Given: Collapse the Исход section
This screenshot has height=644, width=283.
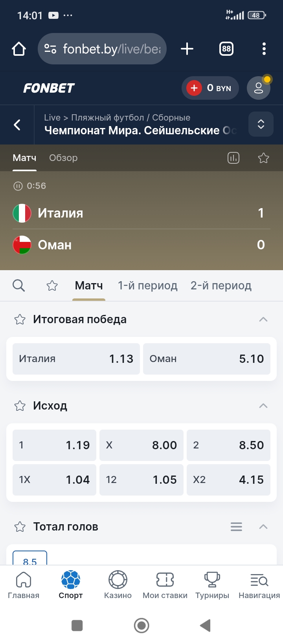Looking at the screenshot, I should (x=263, y=406).
